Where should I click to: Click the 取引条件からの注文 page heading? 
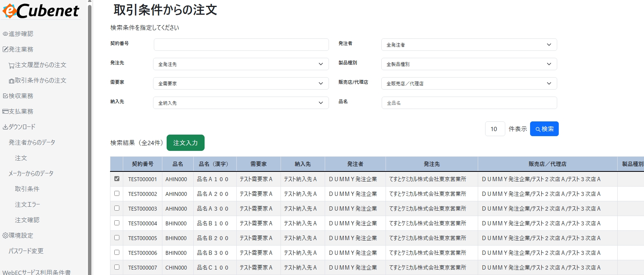[x=165, y=10]
